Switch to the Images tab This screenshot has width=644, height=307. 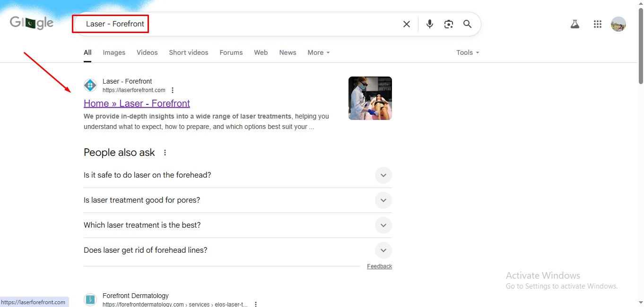tap(114, 52)
